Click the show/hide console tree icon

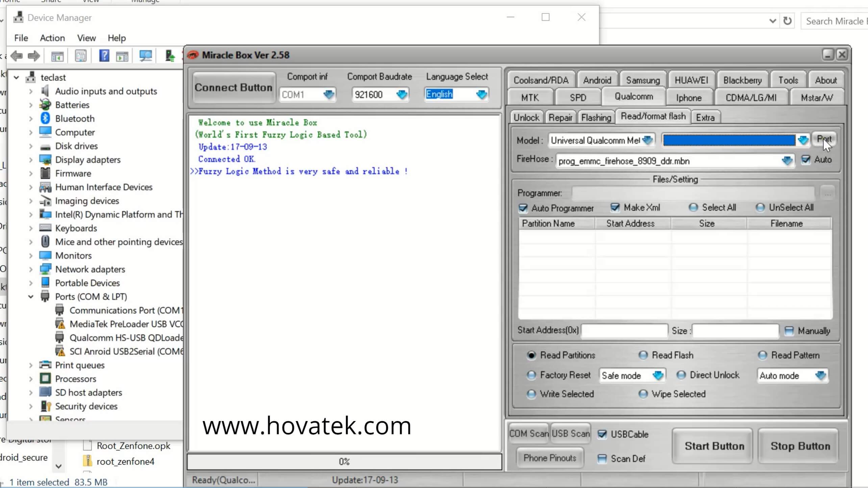(57, 56)
